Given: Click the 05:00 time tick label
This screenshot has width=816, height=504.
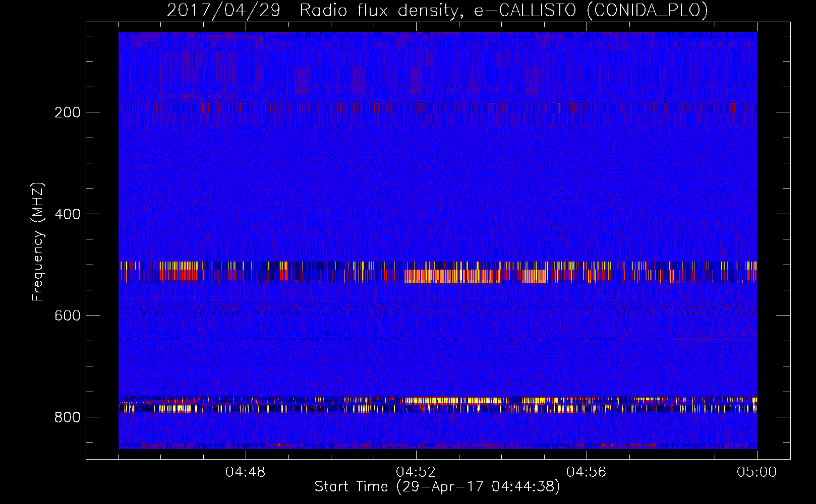Looking at the screenshot, I should click(x=757, y=472).
